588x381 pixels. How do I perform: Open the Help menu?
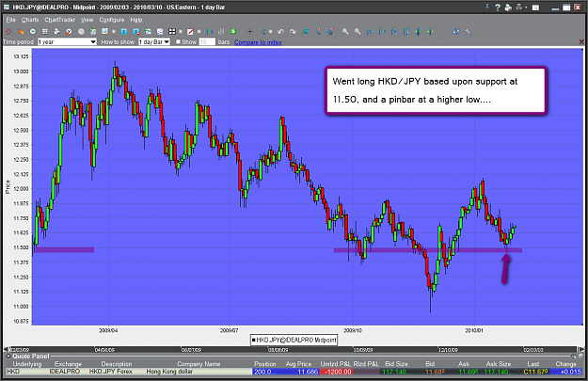pos(136,20)
